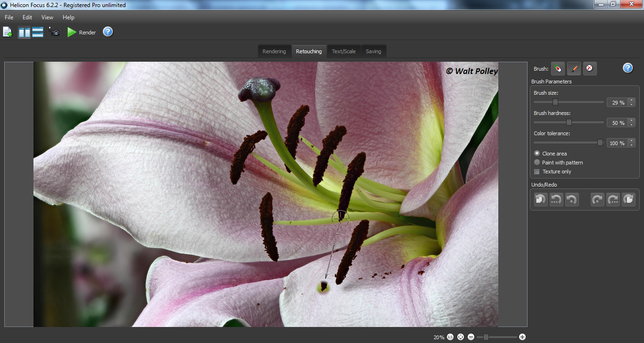
Task: Click the redo all changes icon
Action: coord(628,199)
